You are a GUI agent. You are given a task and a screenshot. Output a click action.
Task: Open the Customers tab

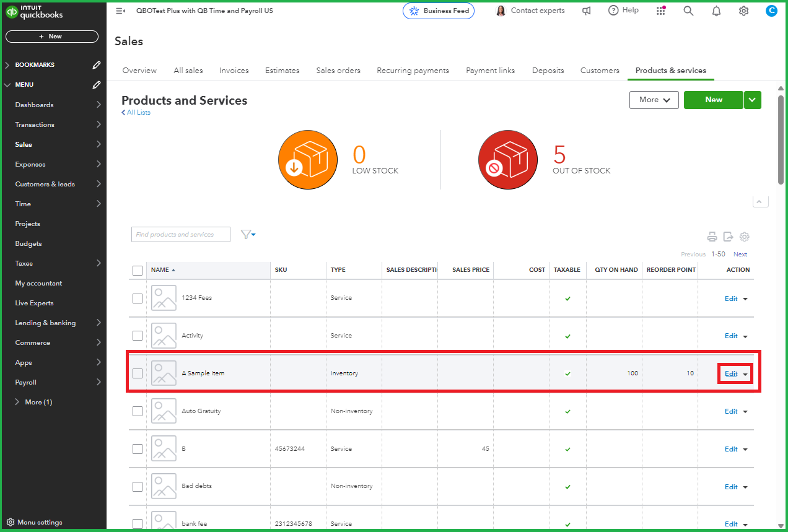point(599,71)
